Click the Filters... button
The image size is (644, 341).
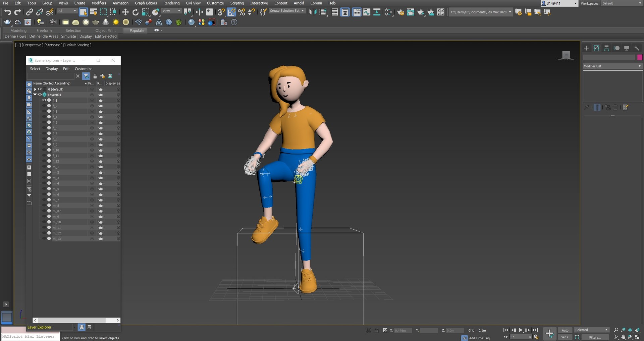tap(595, 337)
